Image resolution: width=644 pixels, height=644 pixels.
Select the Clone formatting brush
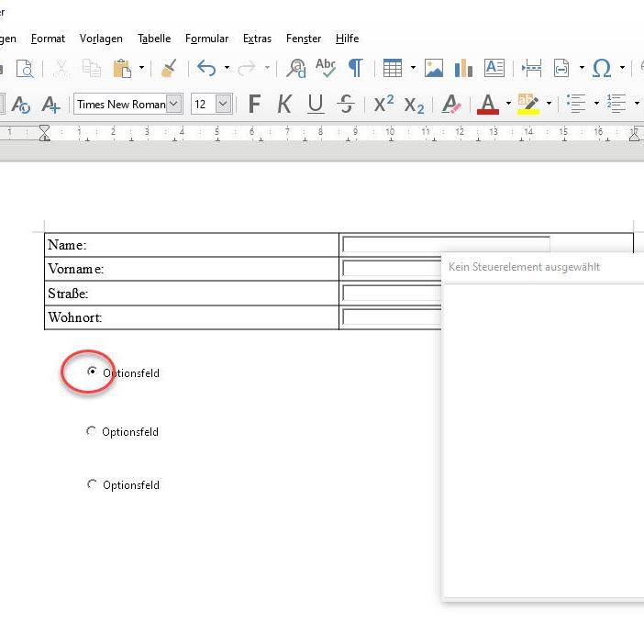tap(169, 68)
